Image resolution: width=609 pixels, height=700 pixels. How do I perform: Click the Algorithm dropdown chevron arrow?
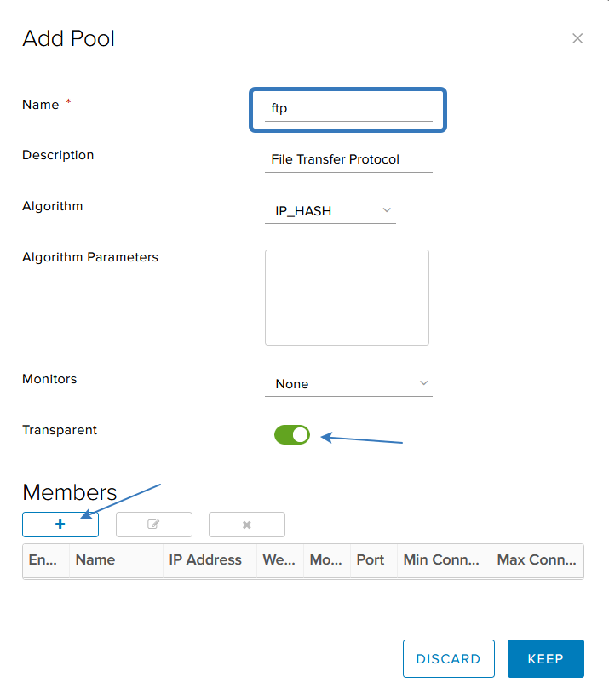tap(387, 210)
